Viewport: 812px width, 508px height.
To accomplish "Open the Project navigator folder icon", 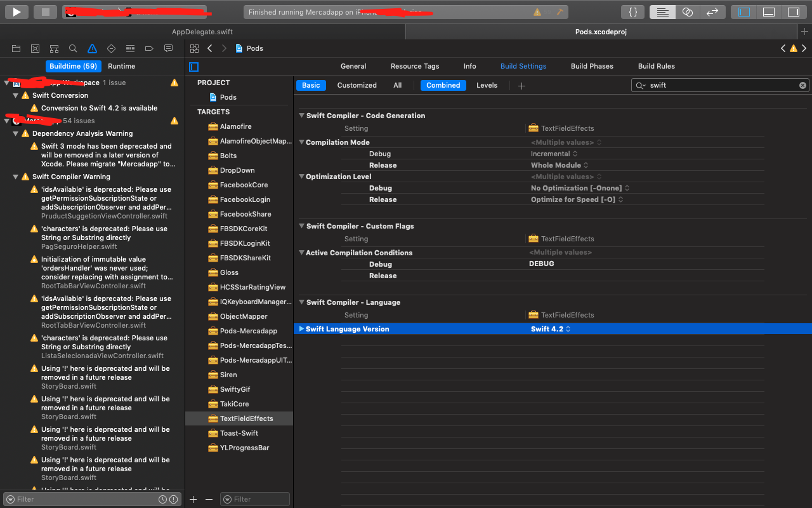I will click(16, 48).
